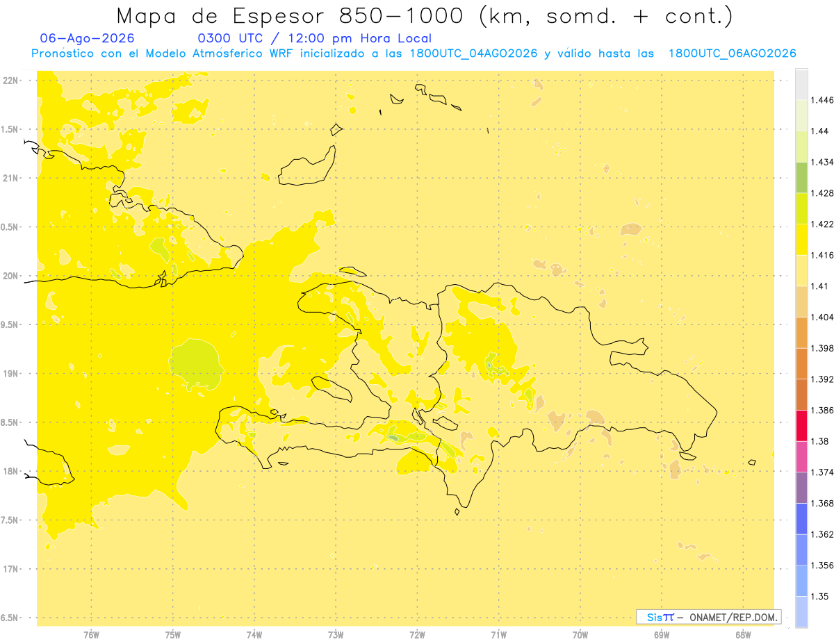
Task: Click the legend value '1.404'
Action: [823, 317]
